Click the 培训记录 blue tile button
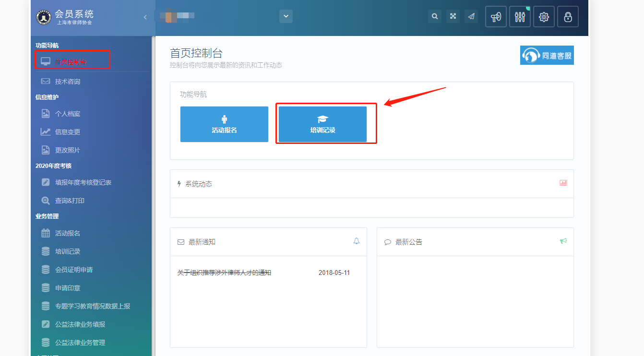Image resolution: width=644 pixels, height=356 pixels. 322,124
